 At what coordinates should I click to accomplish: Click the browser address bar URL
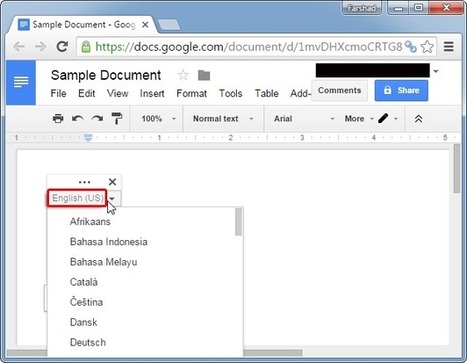pos(249,47)
